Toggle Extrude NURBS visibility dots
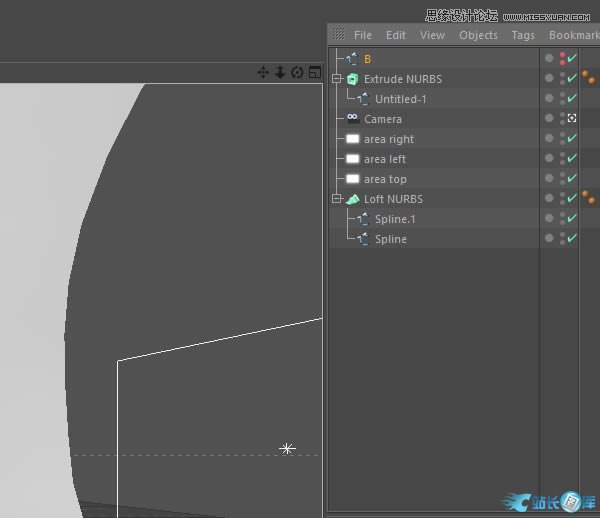The width and height of the screenshot is (600, 518). pos(562,78)
